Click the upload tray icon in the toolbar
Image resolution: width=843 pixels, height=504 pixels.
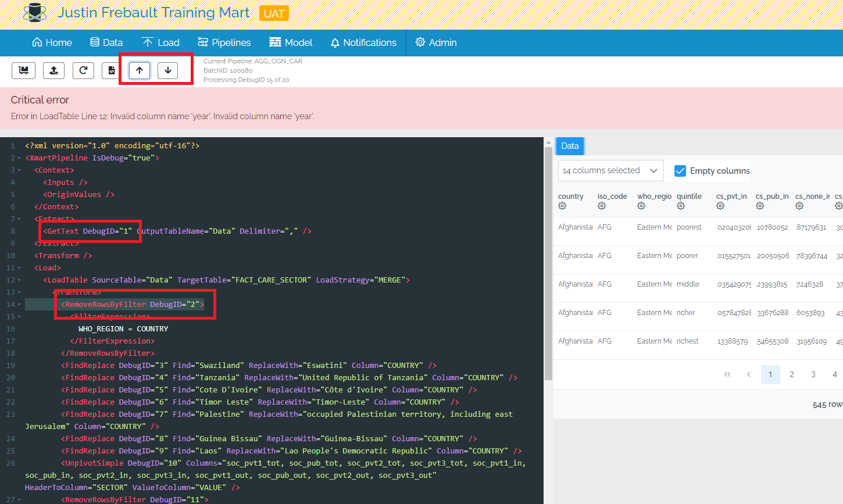(x=53, y=70)
